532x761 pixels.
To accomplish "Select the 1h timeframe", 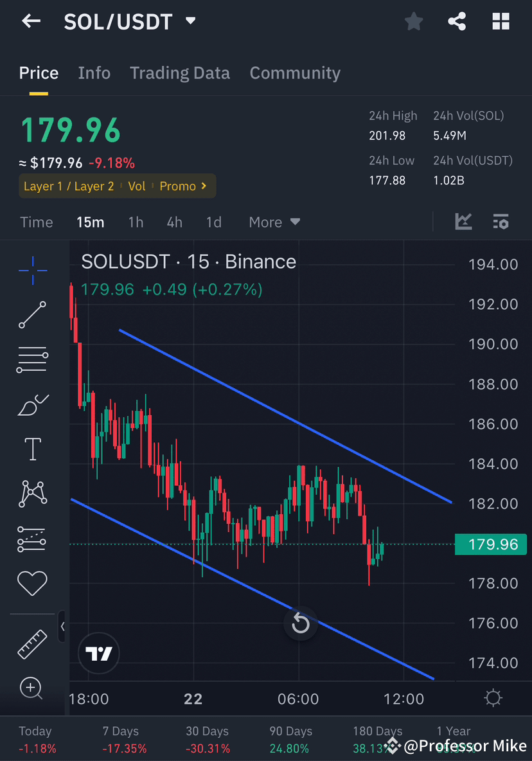I will tap(136, 222).
